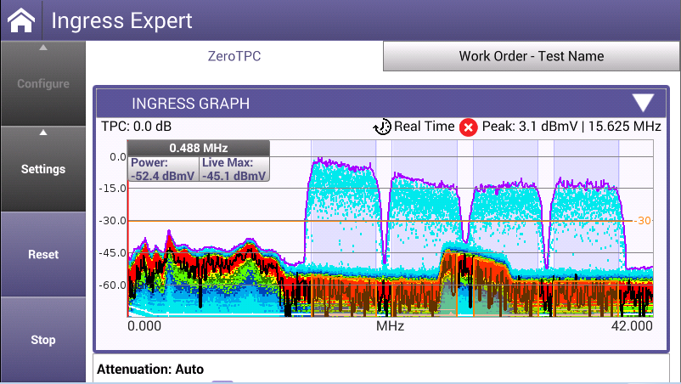The height and width of the screenshot is (384, 681).
Task: Click the Power -52.4 dBmV readout
Action: [x=163, y=169]
